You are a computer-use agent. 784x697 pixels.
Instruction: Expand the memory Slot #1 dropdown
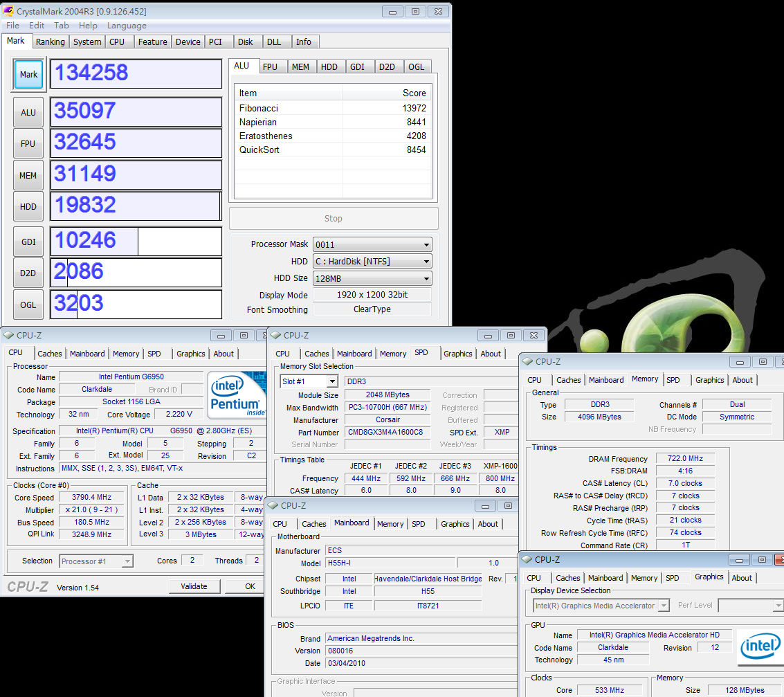[x=309, y=381]
